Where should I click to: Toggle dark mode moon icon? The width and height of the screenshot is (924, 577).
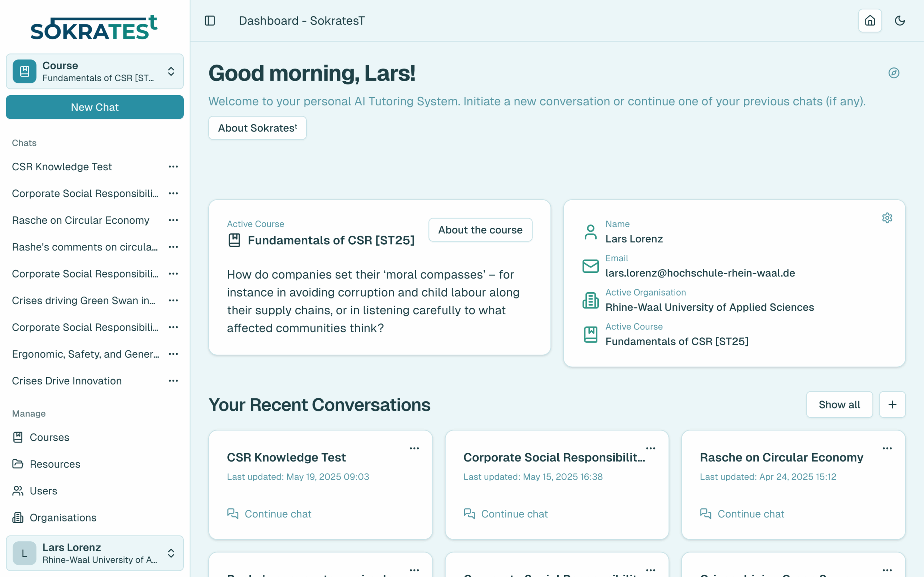pos(900,21)
